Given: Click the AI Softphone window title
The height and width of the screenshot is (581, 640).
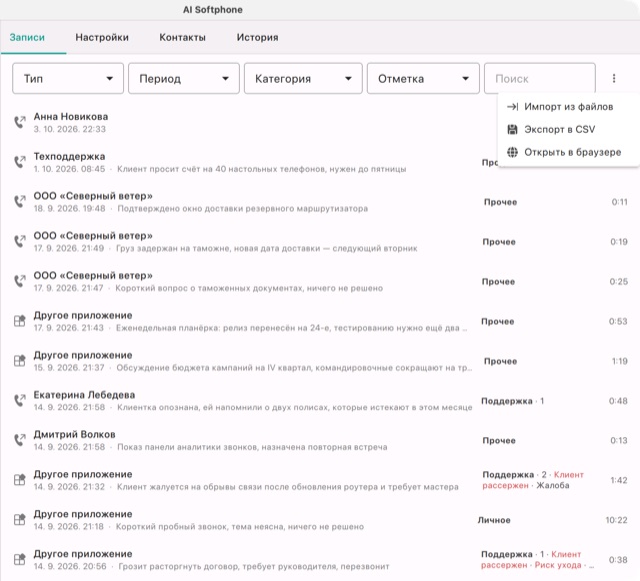Looking at the screenshot, I should tap(213, 10).
